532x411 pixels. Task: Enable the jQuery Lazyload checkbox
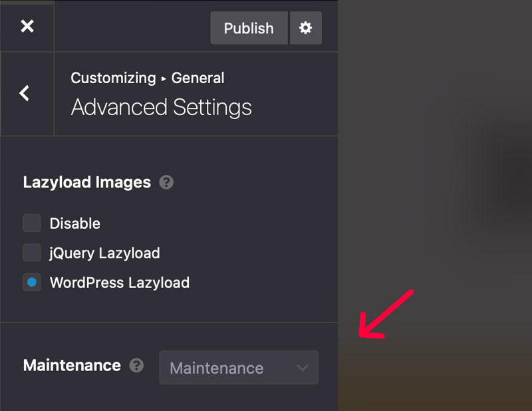coord(32,253)
